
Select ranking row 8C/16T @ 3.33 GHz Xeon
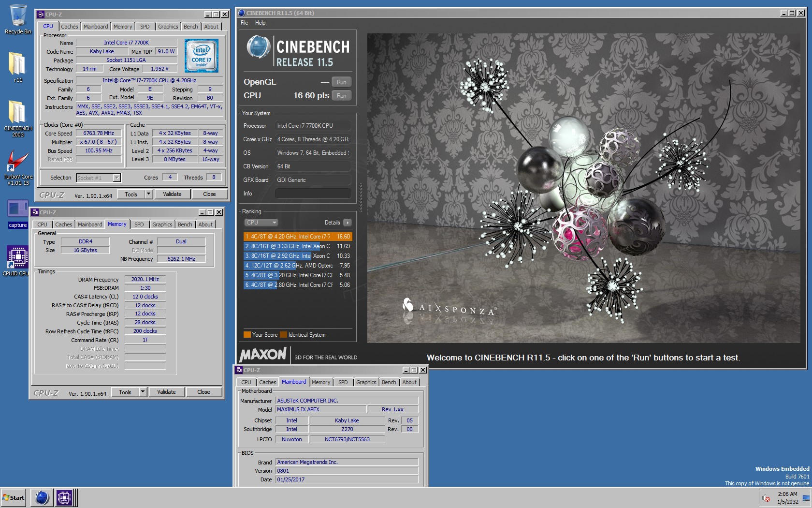(x=298, y=246)
